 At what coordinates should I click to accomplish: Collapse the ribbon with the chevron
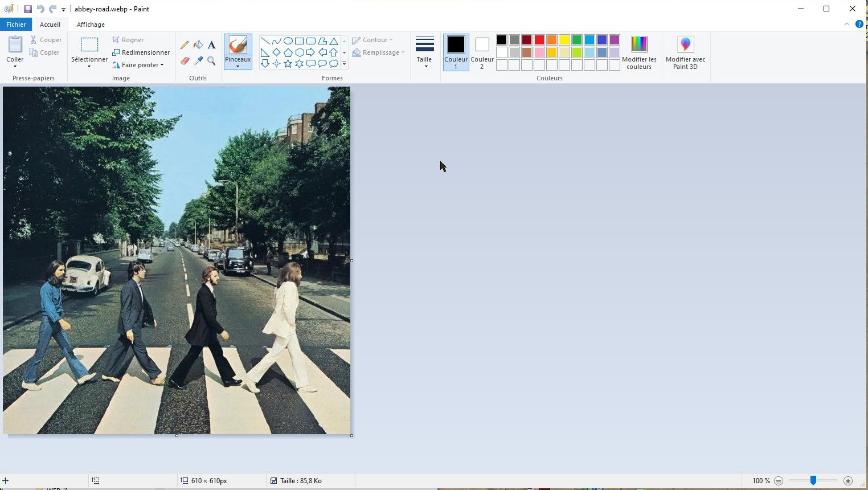[847, 24]
